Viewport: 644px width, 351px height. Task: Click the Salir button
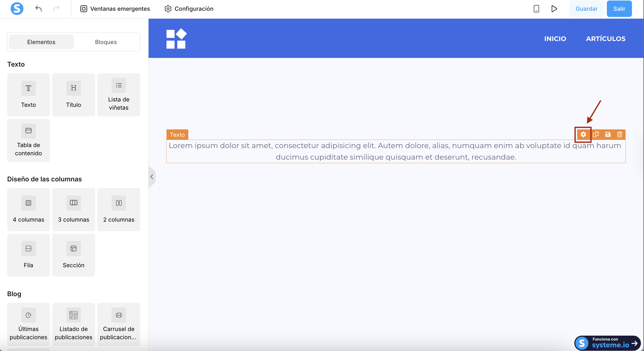click(x=619, y=9)
